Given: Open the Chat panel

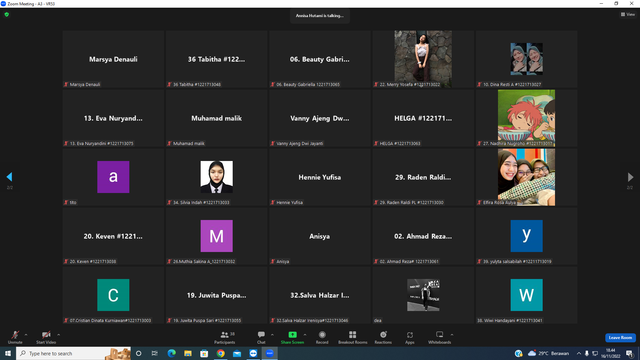Looking at the screenshot, I should tap(261, 337).
